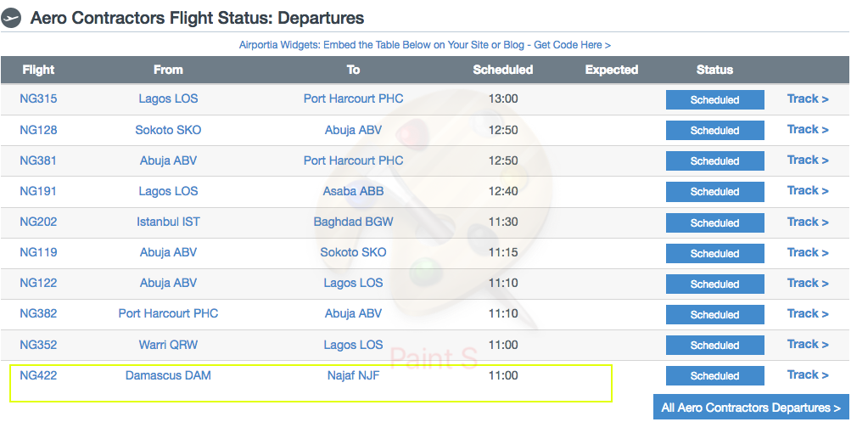Viewport: 868px width, 422px height.
Task: Click the Status column header
Action: click(x=714, y=70)
